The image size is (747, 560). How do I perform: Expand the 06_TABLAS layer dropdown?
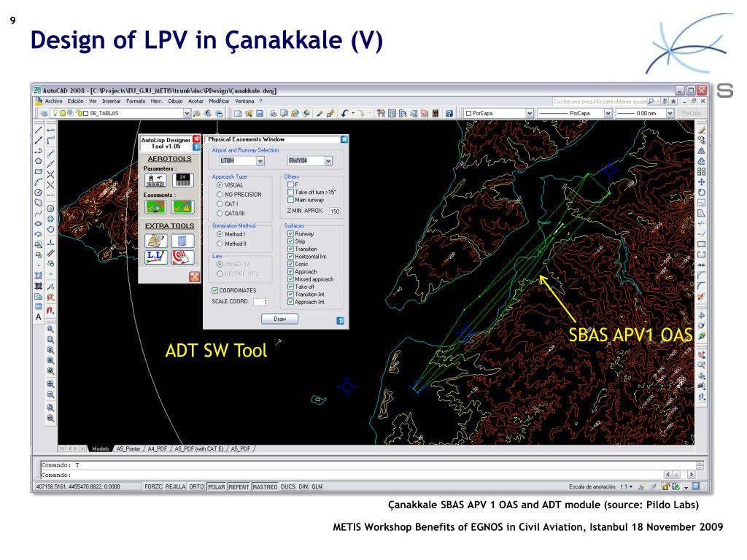tap(187, 113)
